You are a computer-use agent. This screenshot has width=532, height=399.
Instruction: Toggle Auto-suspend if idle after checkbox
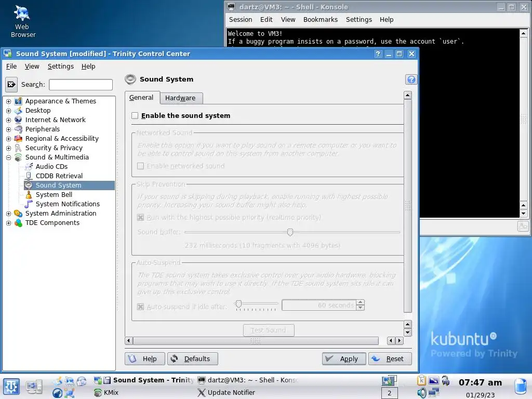coord(140,307)
